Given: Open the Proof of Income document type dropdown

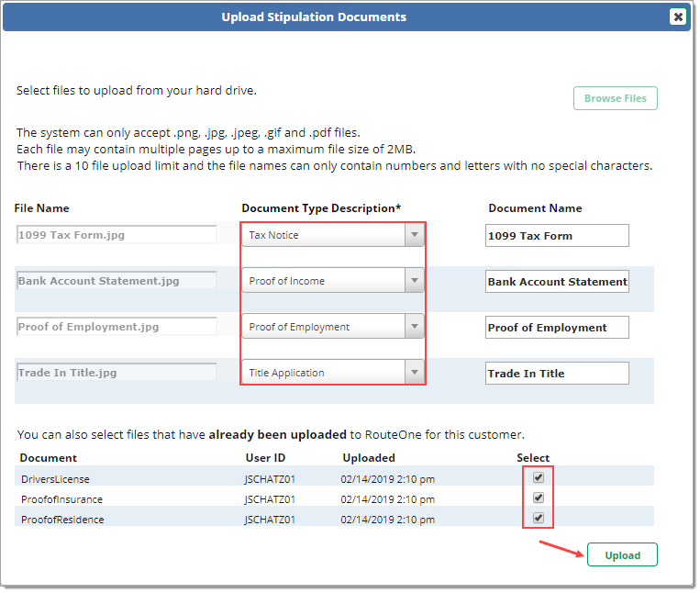Looking at the screenshot, I should (x=333, y=280).
